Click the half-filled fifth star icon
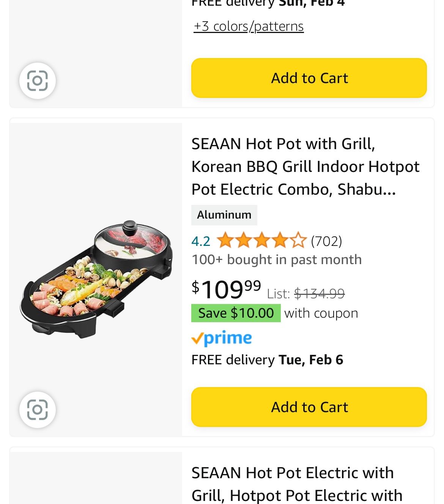Image resolution: width=444 pixels, height=504 pixels. point(299,240)
